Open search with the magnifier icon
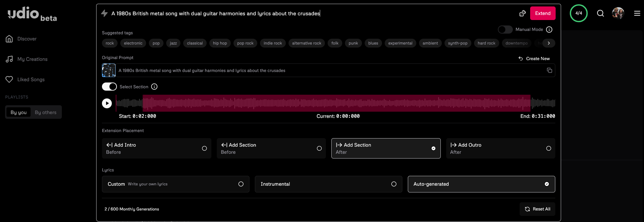Image resolution: width=644 pixels, height=222 pixels. click(x=601, y=13)
